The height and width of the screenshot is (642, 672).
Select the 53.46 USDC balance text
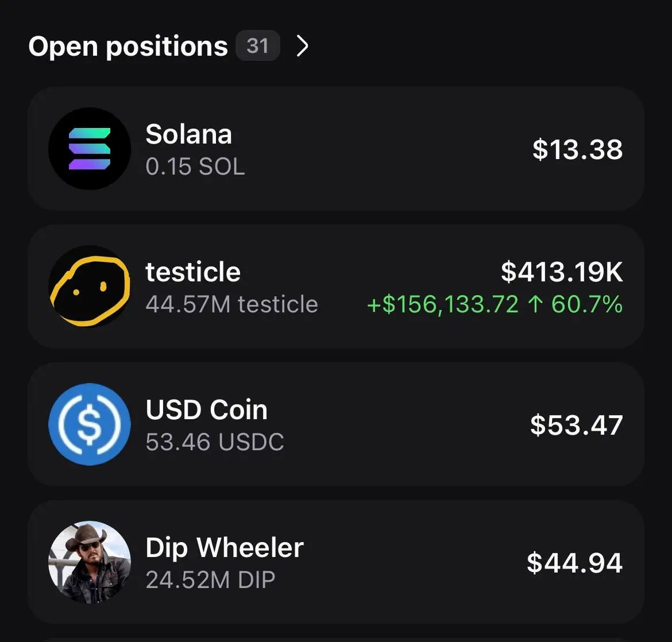215,442
